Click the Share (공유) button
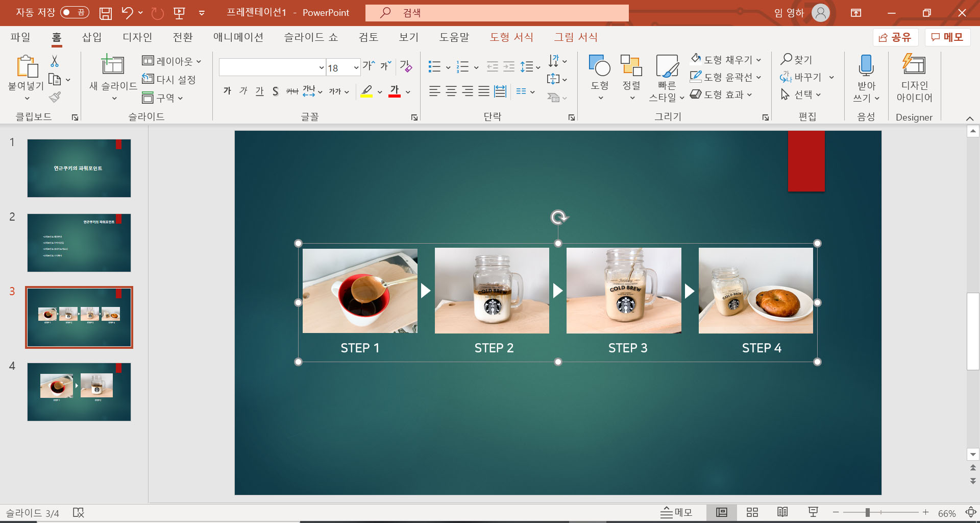 pos(895,37)
